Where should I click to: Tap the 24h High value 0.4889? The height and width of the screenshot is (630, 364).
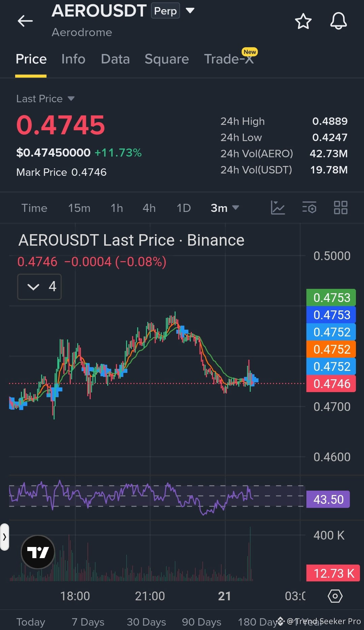[330, 121]
